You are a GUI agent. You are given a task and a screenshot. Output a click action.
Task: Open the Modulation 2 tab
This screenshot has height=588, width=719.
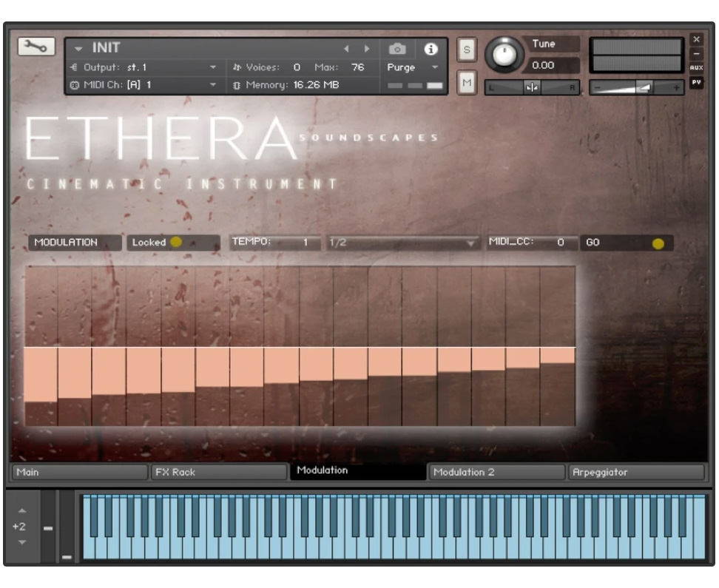(x=496, y=472)
